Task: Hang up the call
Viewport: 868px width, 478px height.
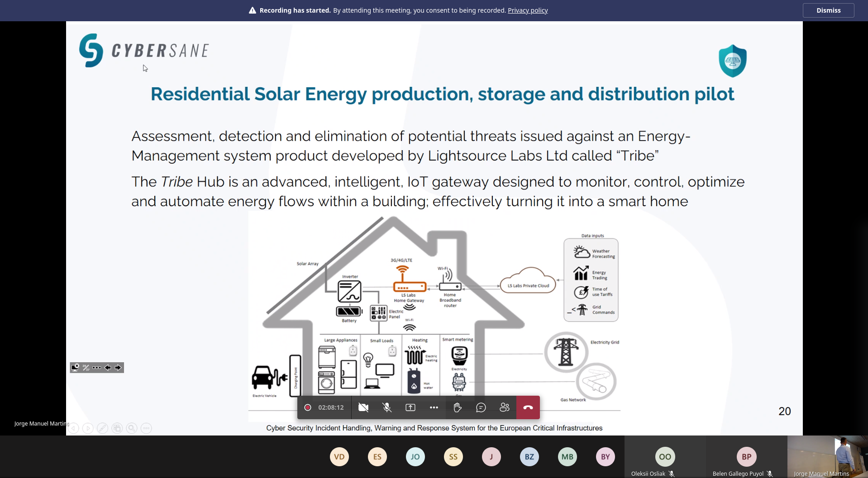Action: pyautogui.click(x=528, y=407)
